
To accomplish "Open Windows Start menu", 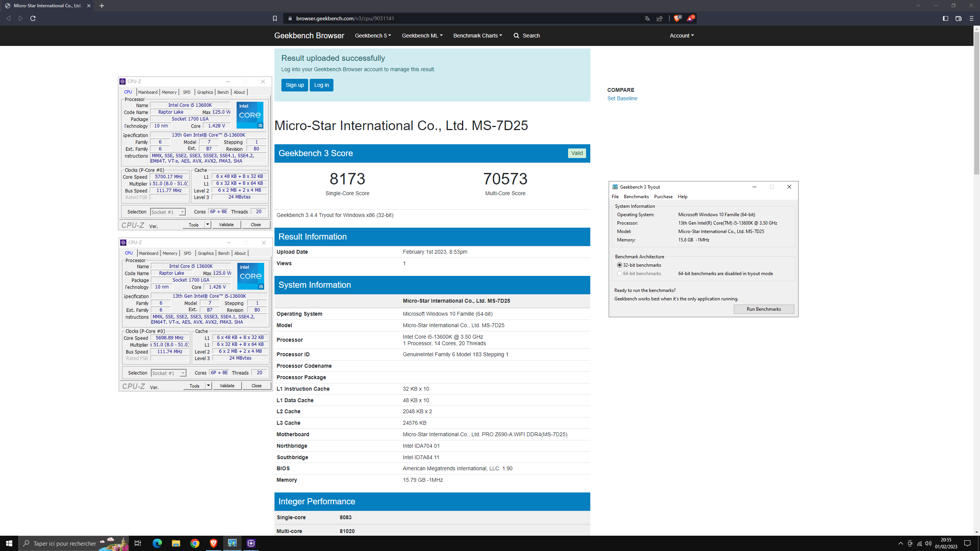I will tap(9, 543).
